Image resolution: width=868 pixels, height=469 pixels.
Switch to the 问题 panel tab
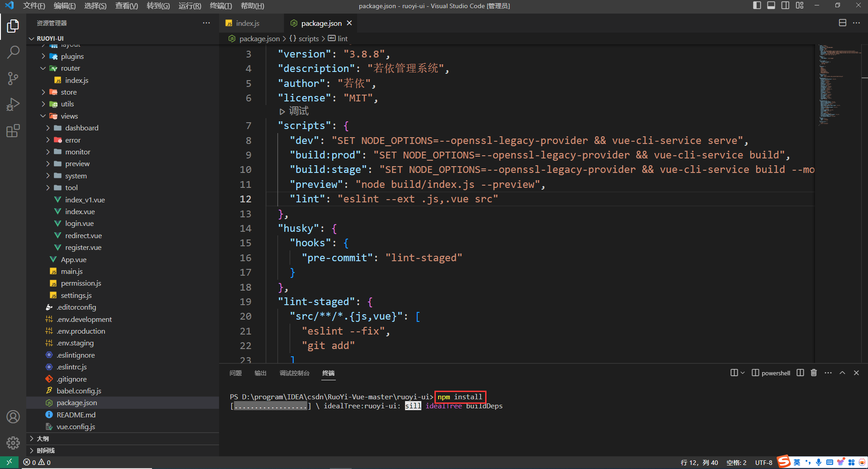pos(235,373)
